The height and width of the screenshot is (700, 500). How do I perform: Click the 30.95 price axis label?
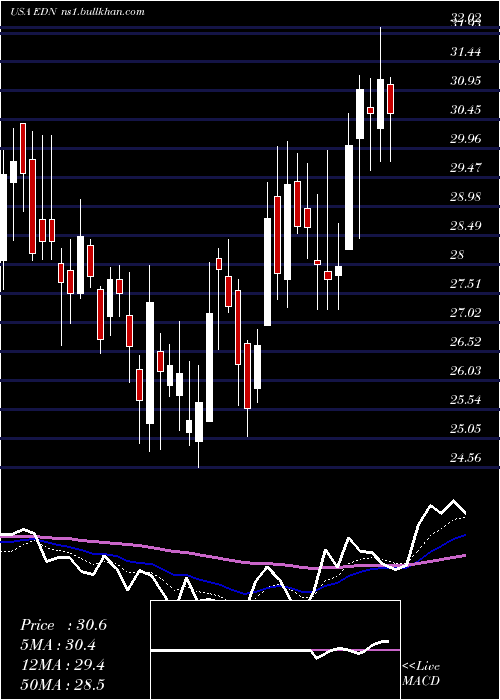tap(466, 81)
